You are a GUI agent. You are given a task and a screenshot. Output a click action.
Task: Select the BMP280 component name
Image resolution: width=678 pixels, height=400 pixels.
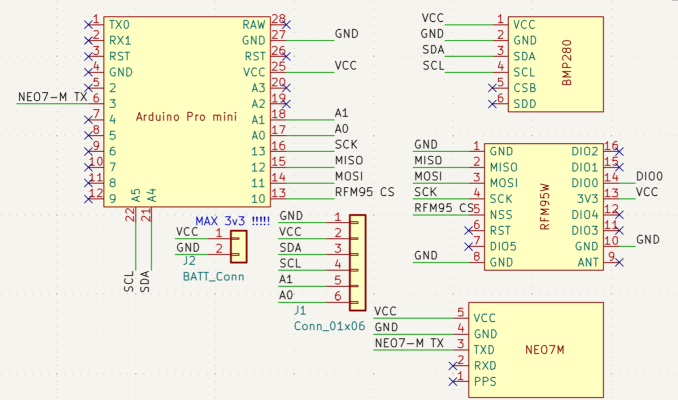(567, 63)
